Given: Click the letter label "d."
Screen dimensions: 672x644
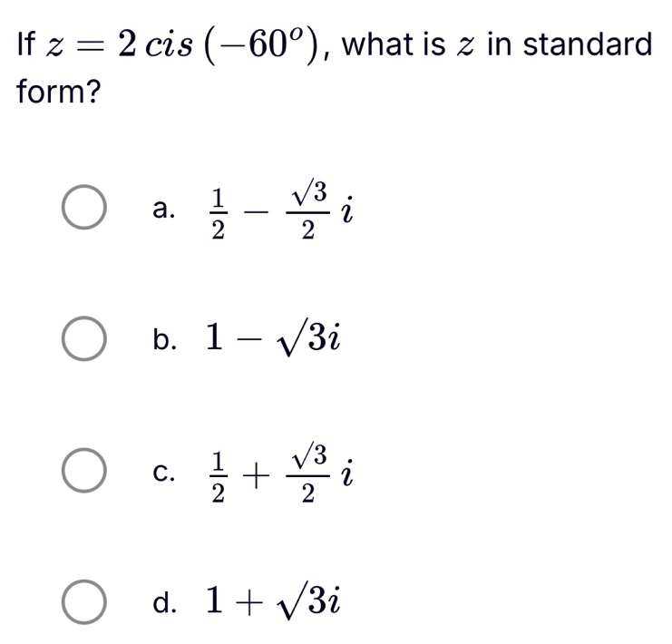Looking at the screenshot, I should pos(163,600).
